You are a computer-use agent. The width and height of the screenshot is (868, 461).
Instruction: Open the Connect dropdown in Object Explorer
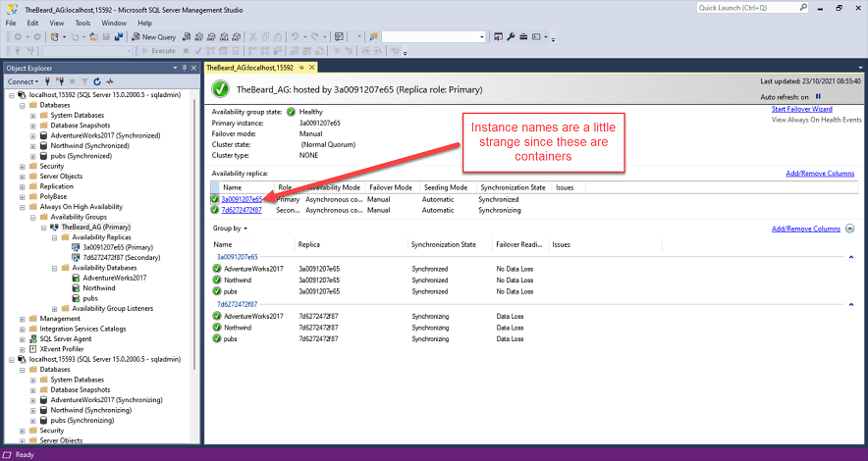pos(23,81)
